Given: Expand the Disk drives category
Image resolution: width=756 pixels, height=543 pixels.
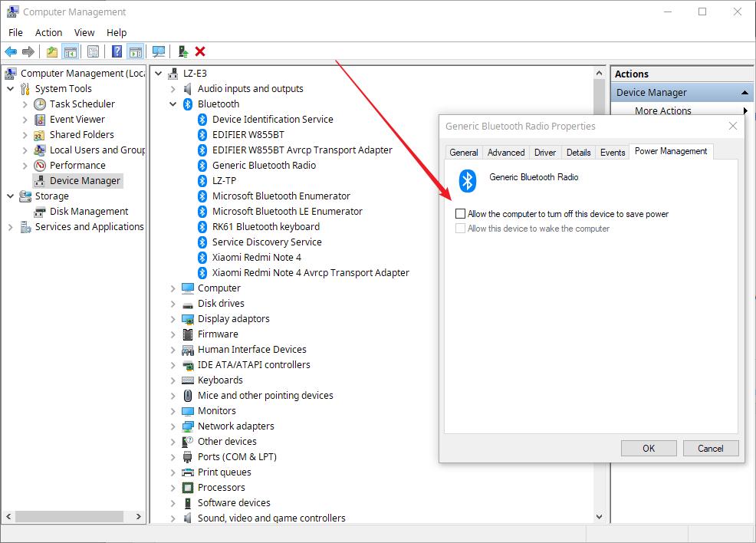Looking at the screenshot, I should [173, 303].
